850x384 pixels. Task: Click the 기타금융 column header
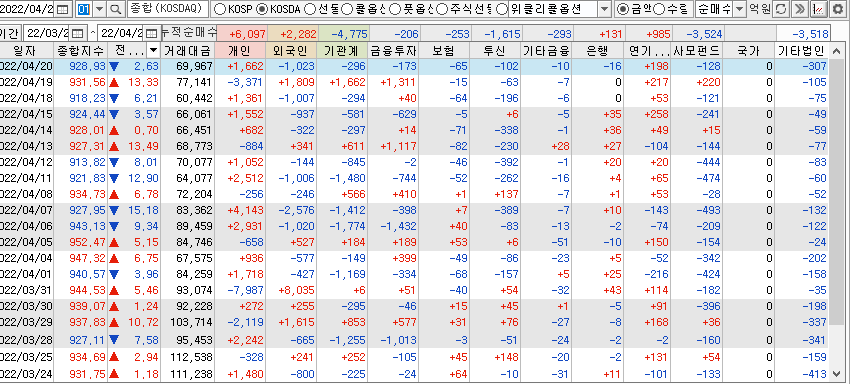coord(546,52)
